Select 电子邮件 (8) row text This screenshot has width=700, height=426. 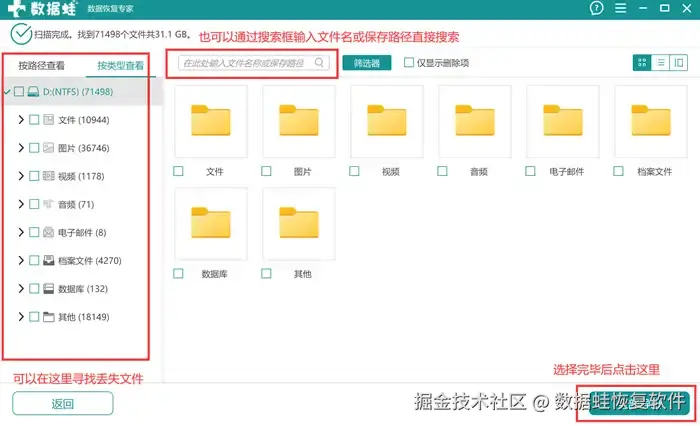point(82,233)
